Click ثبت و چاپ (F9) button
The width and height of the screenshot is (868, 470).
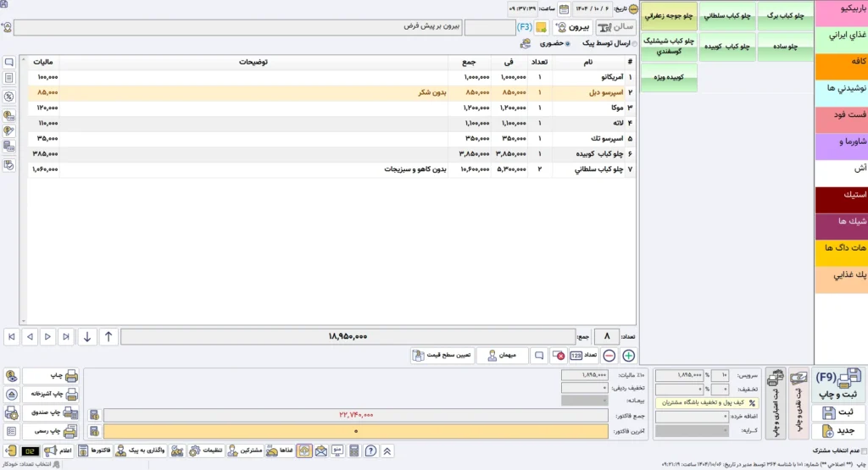coord(837,385)
